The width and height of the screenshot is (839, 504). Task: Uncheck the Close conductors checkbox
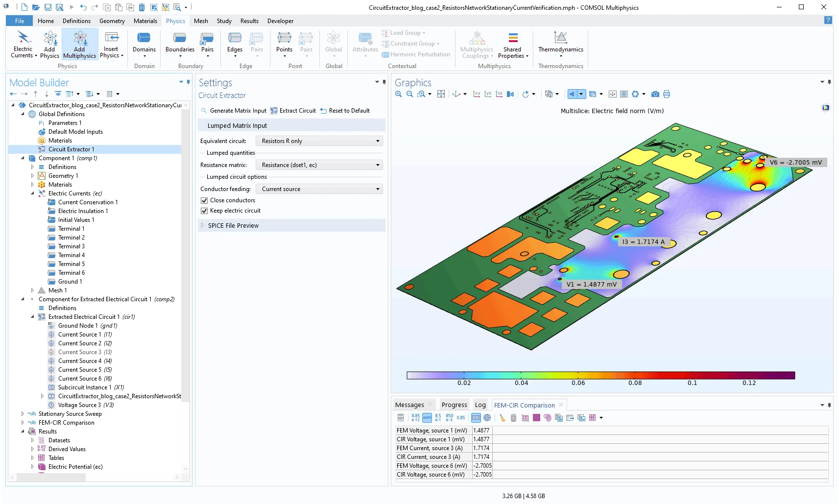click(x=204, y=200)
